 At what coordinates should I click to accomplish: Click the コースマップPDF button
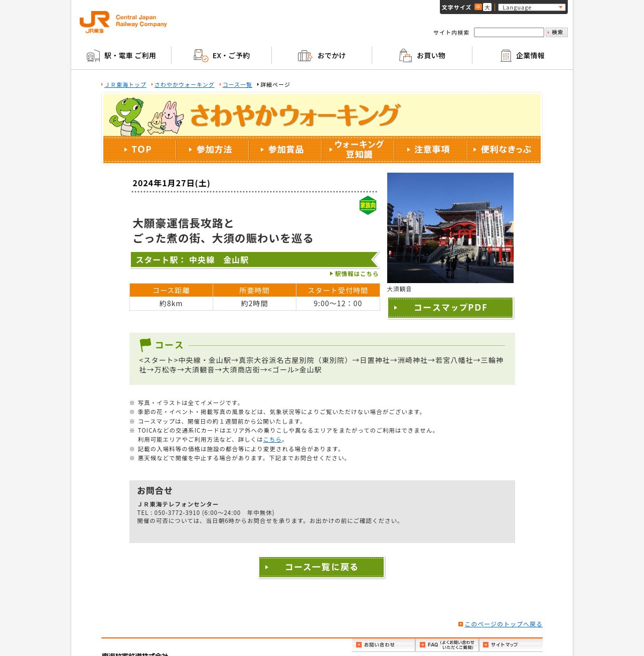click(450, 308)
